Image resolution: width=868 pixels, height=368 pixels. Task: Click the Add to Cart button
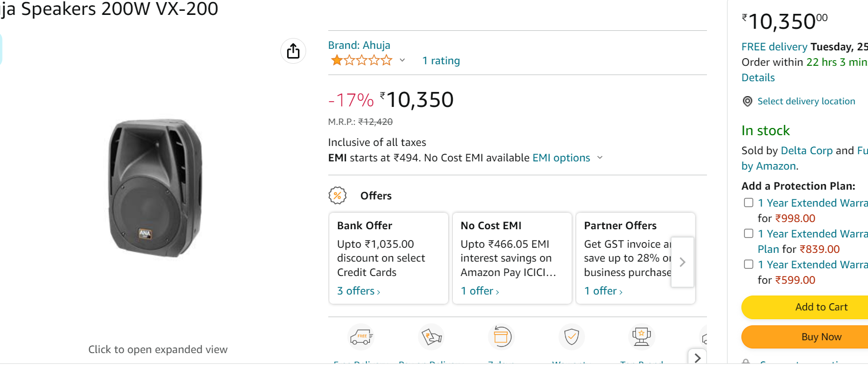821,307
